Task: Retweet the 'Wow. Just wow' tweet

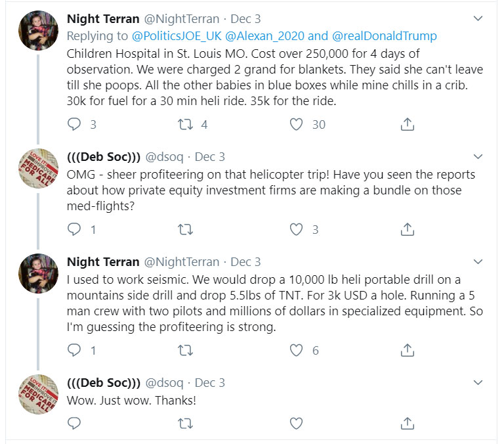Action: [186, 422]
